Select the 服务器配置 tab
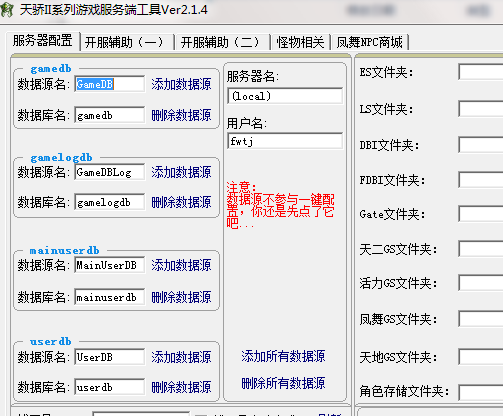503x416 pixels. click(x=43, y=41)
